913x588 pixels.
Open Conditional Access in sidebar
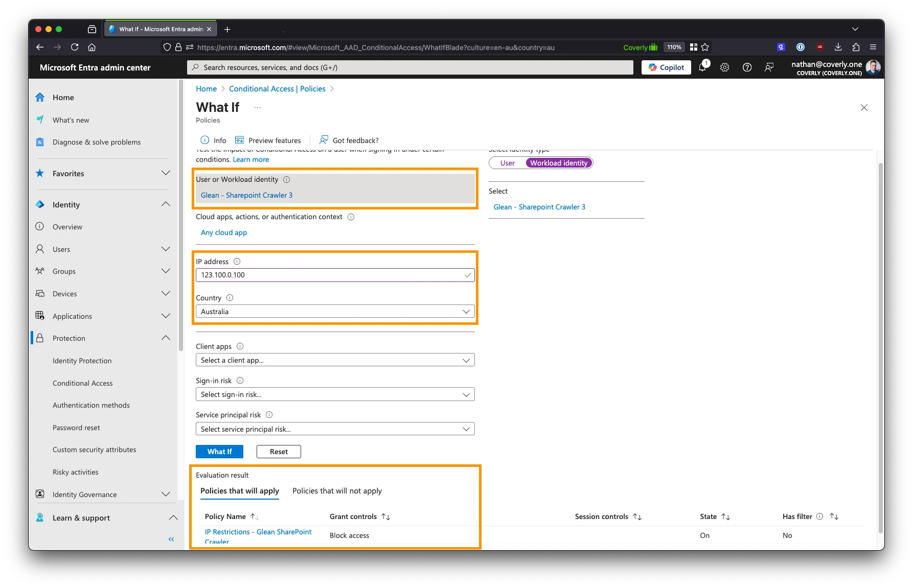click(82, 383)
